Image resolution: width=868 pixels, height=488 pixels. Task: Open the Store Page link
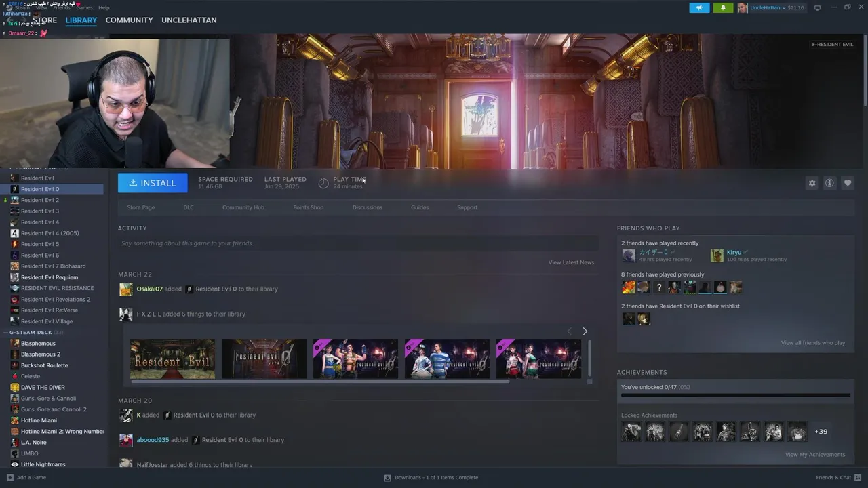141,207
